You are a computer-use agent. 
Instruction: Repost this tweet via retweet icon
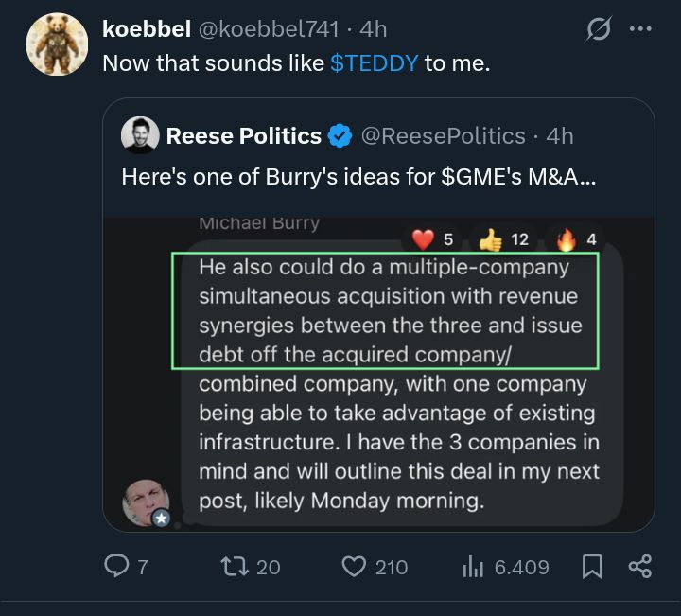coord(232,567)
